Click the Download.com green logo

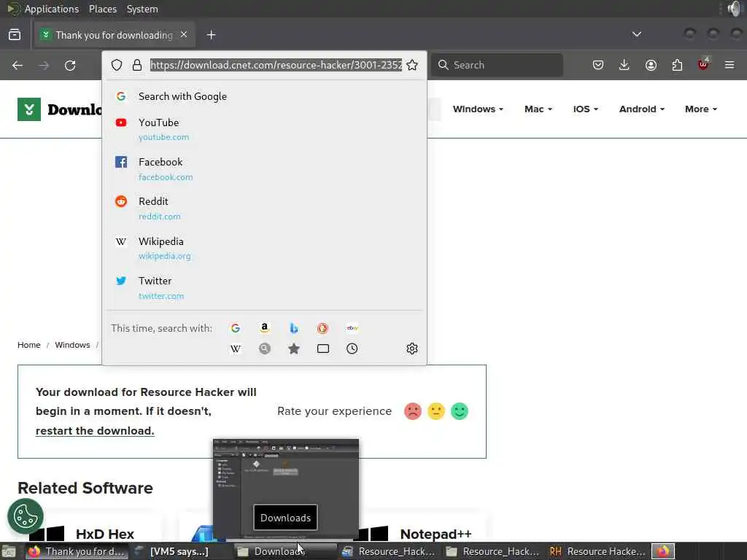(29, 109)
